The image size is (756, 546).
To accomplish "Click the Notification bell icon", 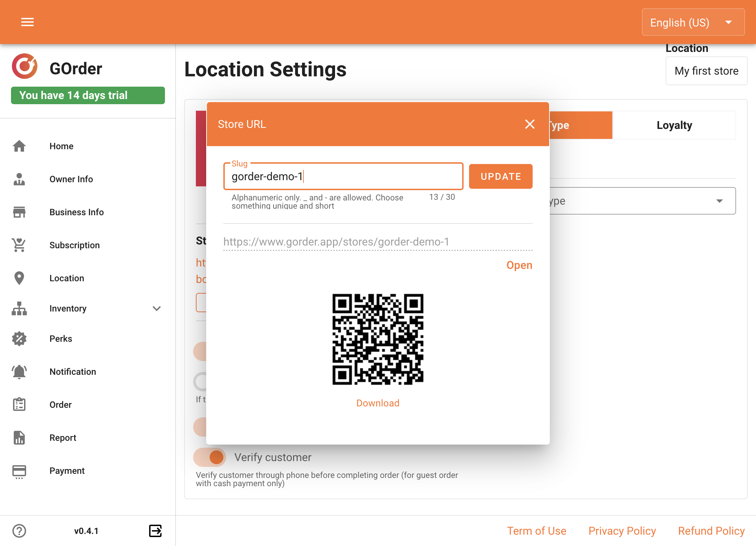I will 19,372.
